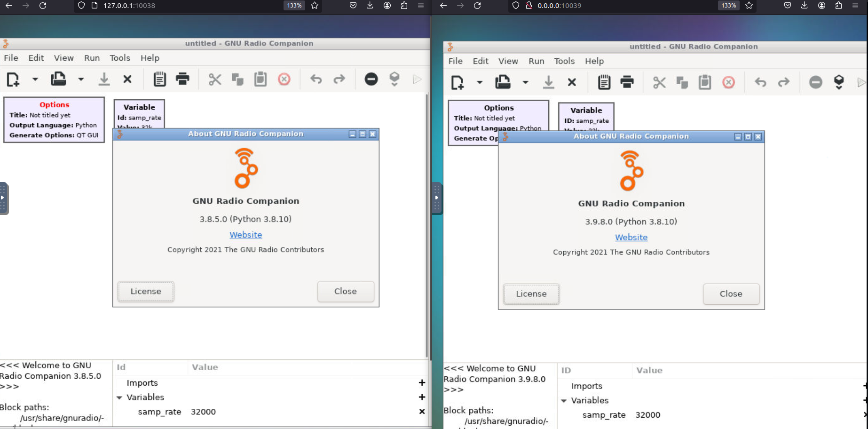Click screen capture notepad icon in left toolbar

click(x=159, y=79)
